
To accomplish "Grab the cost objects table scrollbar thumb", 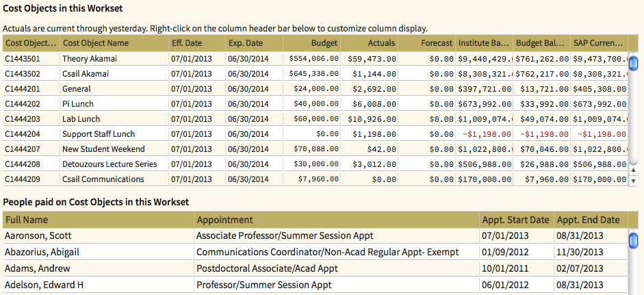I will (633, 63).
